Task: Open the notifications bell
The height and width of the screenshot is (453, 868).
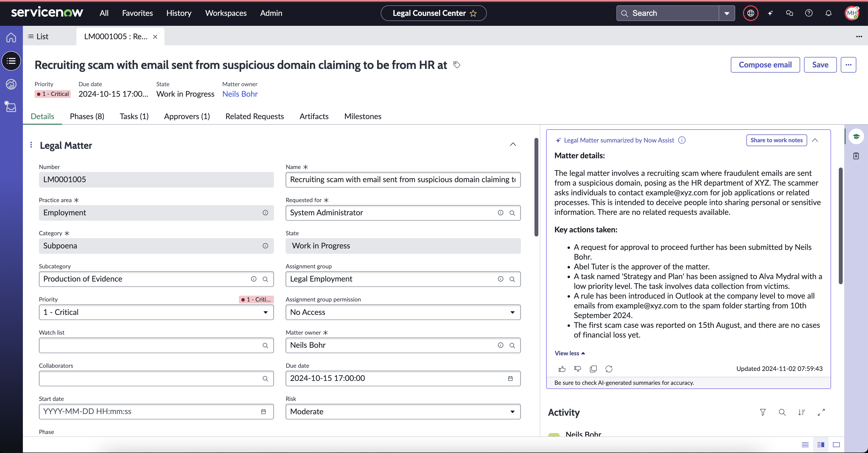Action: coord(828,13)
